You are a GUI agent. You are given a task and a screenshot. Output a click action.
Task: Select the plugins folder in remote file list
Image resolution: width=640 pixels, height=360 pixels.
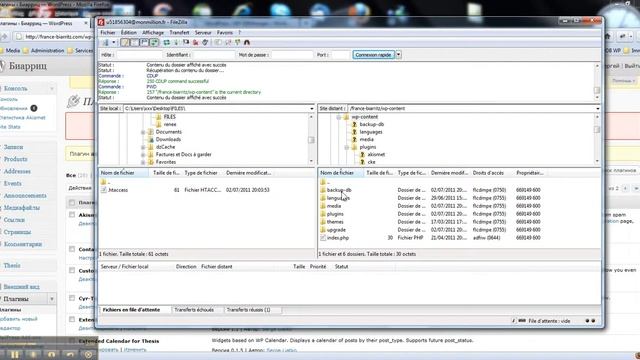335,214
